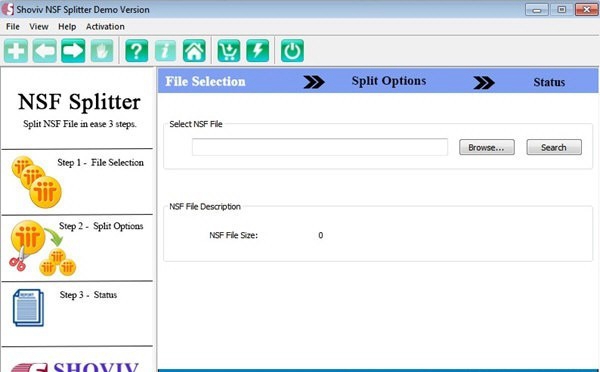The image size is (600, 372).
Task: Click into the Select NSF File path field
Action: click(320, 147)
